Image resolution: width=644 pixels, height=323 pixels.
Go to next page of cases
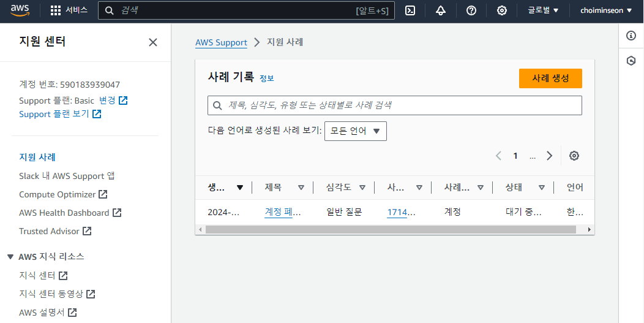tap(549, 156)
